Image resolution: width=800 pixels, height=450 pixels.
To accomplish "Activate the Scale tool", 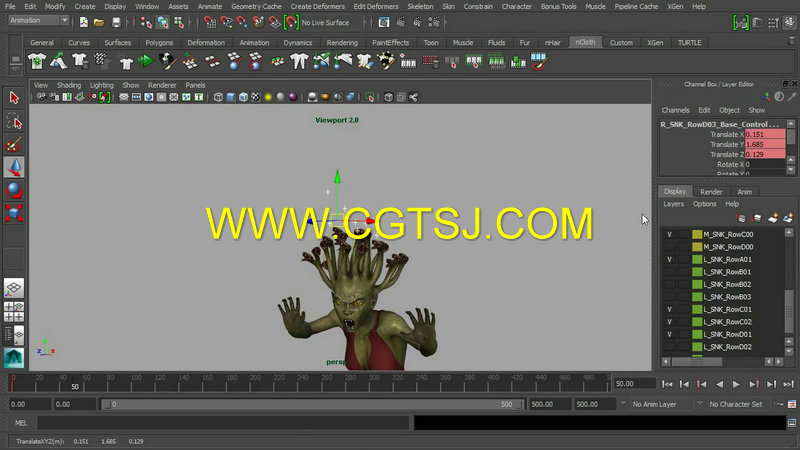I will coord(14,213).
